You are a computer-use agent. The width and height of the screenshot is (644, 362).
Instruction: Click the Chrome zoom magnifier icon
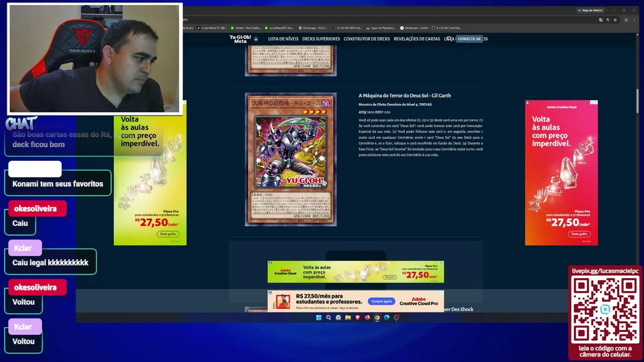[x=608, y=20]
